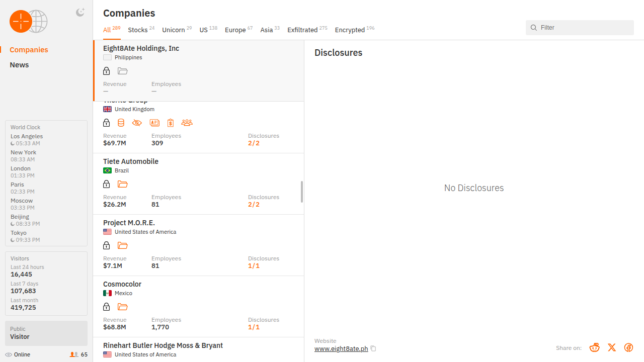Toggle dark mode with the moon icon

click(x=80, y=13)
